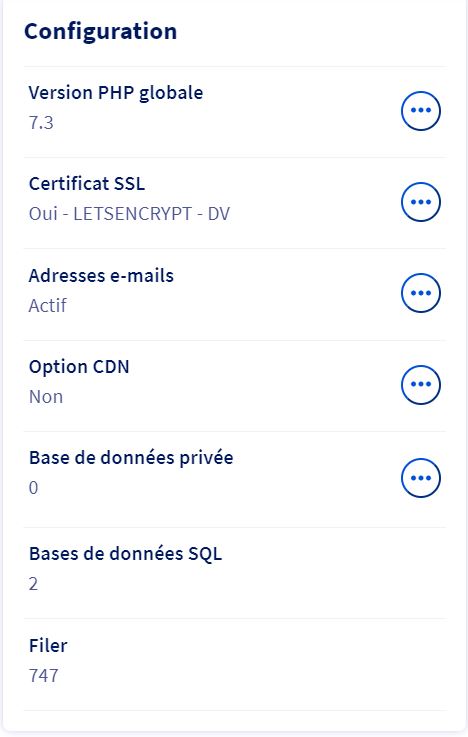Image resolution: width=468 pixels, height=737 pixels.
Task: Click the SQL database count 2
Action: tap(33, 584)
